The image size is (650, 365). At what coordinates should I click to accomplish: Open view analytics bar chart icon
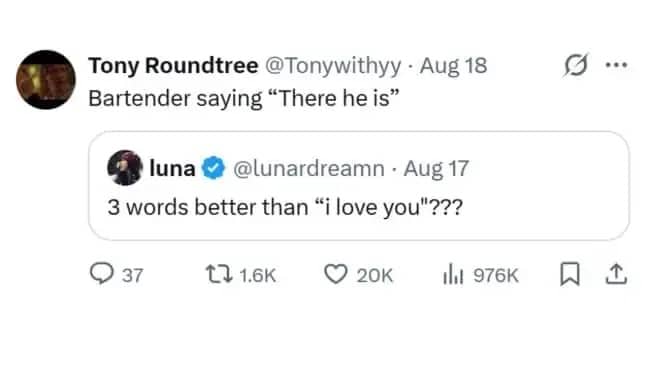453,275
